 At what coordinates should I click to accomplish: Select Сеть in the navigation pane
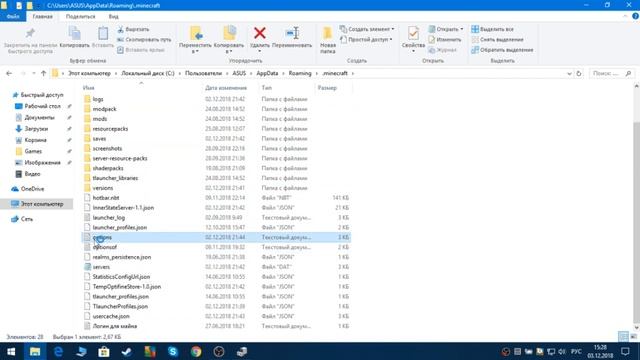coord(27,219)
